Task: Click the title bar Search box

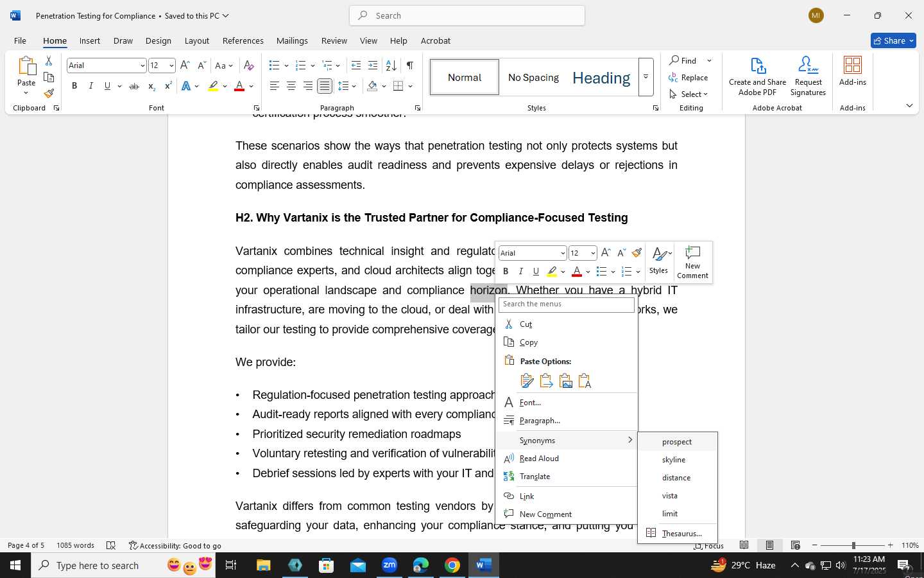Action: coord(467,15)
